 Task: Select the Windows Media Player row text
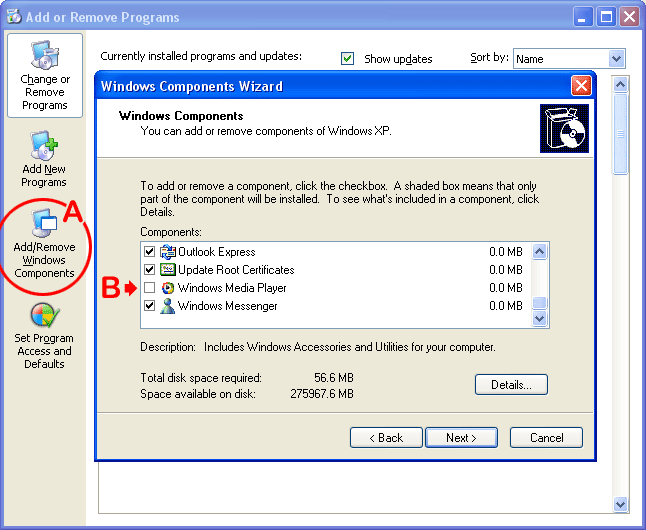[232, 288]
